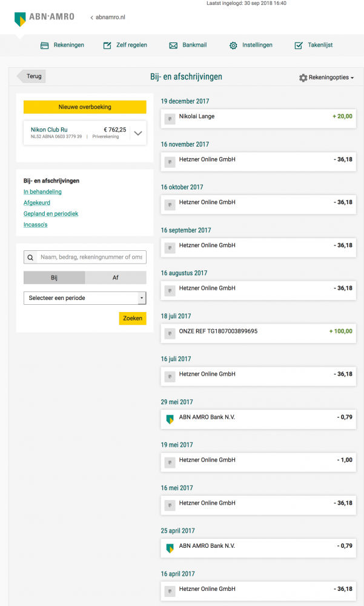Open the Gepland en periodiek link
This screenshot has width=364, height=606.
[51, 214]
